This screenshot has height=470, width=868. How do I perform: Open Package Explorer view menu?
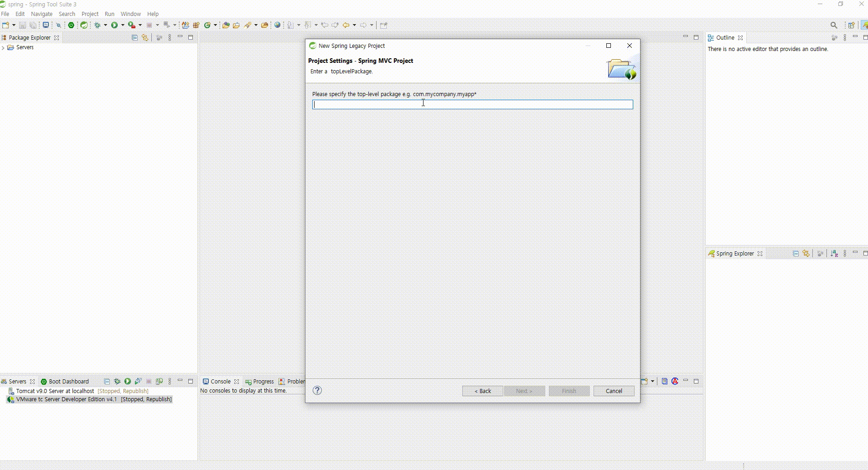(x=170, y=37)
